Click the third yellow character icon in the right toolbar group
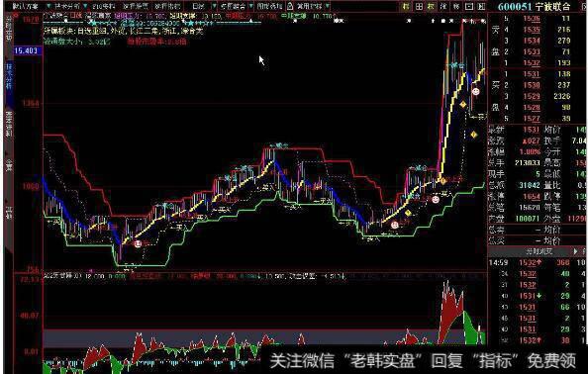The height and width of the screenshot is (374, 588). (x=432, y=6)
